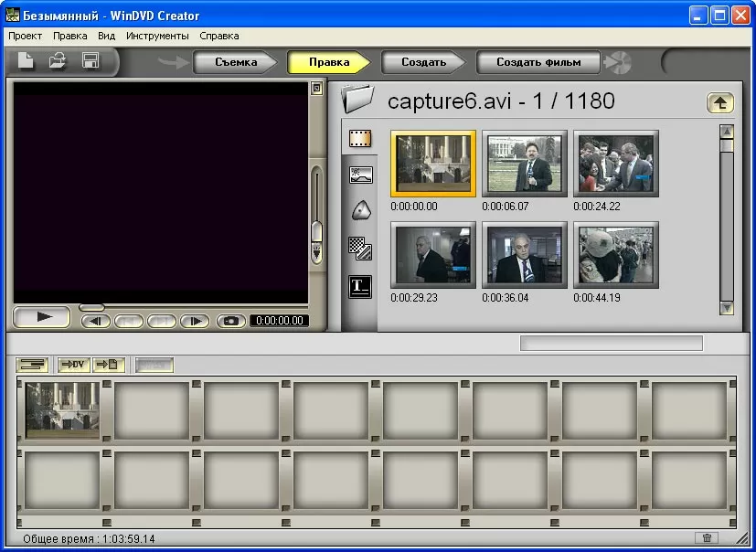The width and height of the screenshot is (756, 552).
Task: Open the Инструменты menu
Action: [157, 36]
